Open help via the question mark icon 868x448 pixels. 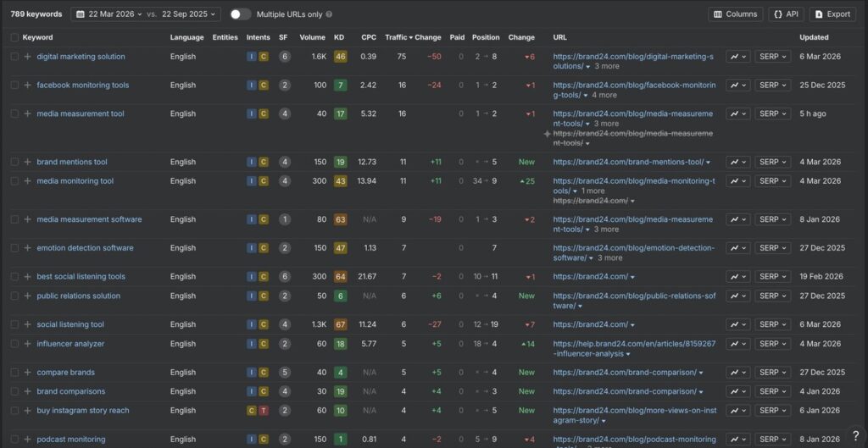[x=854, y=435]
